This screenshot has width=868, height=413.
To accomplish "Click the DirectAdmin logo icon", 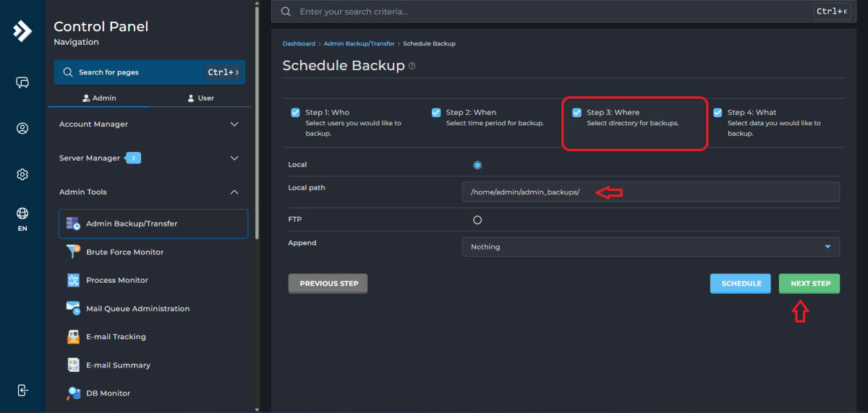I will [x=22, y=31].
